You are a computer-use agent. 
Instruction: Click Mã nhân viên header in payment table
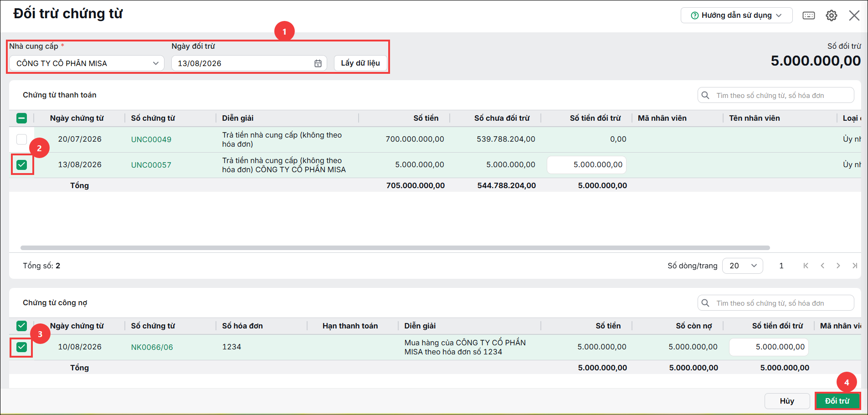pos(662,118)
